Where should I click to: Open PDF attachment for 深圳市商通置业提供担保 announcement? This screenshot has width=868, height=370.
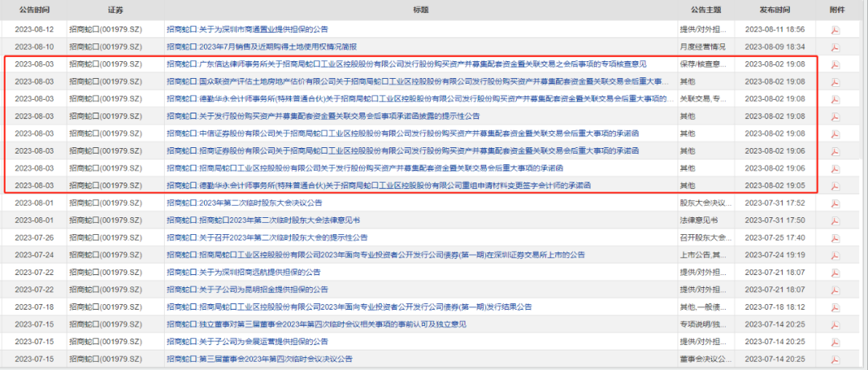835,30
